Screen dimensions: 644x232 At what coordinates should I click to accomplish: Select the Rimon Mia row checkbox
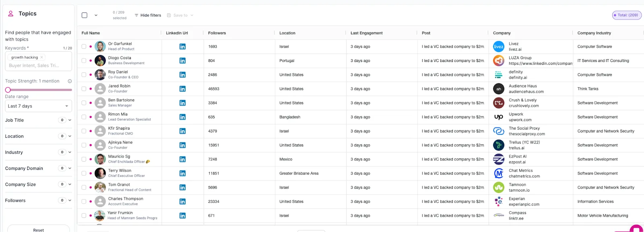pos(84,117)
